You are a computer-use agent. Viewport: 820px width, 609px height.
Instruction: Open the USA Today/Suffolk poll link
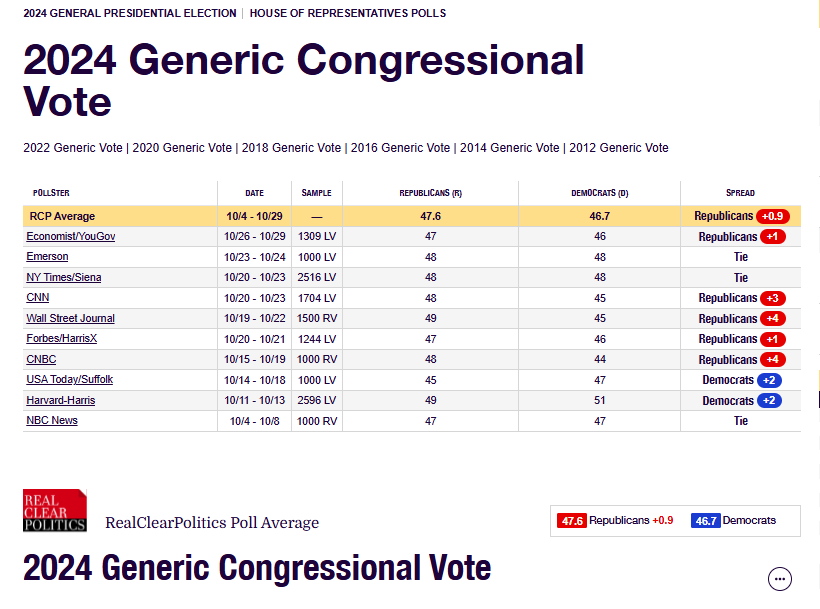(x=69, y=379)
